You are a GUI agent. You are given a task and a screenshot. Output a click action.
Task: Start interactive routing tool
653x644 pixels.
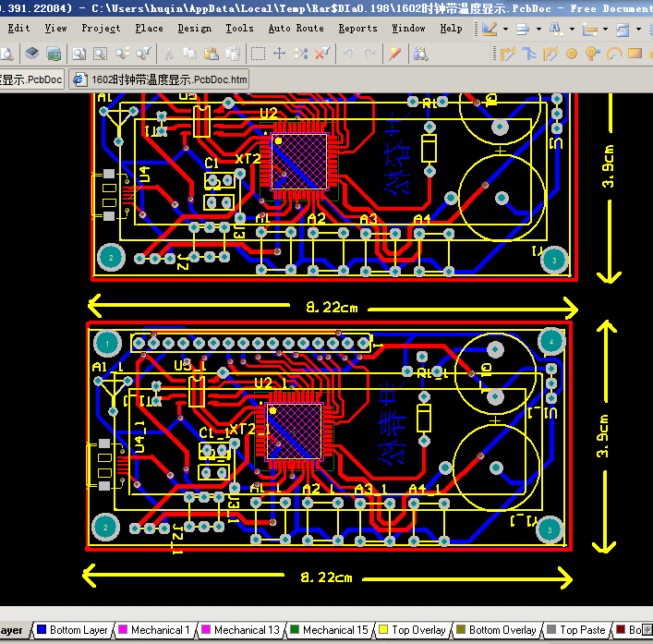coord(508,54)
